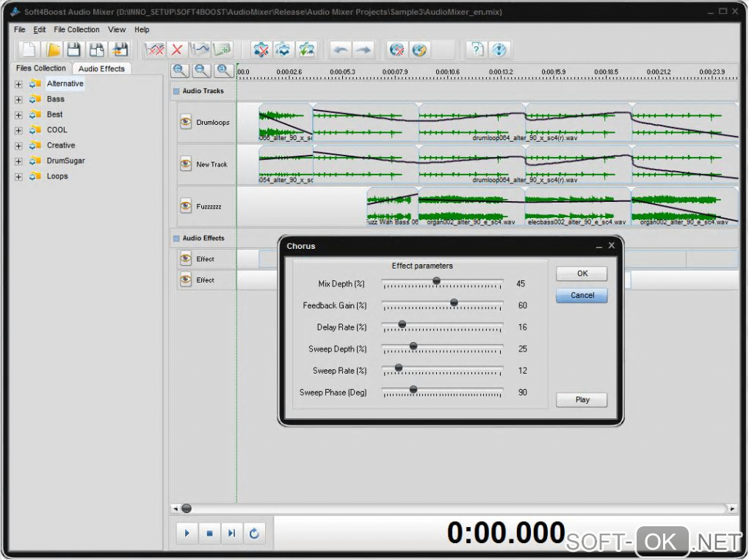This screenshot has height=560, width=749.
Task: Expand the Creative folder
Action: [x=18, y=145]
